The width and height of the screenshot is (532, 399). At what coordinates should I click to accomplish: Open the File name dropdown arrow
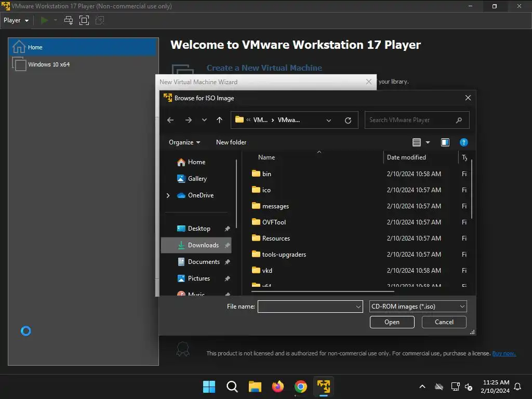click(358, 307)
